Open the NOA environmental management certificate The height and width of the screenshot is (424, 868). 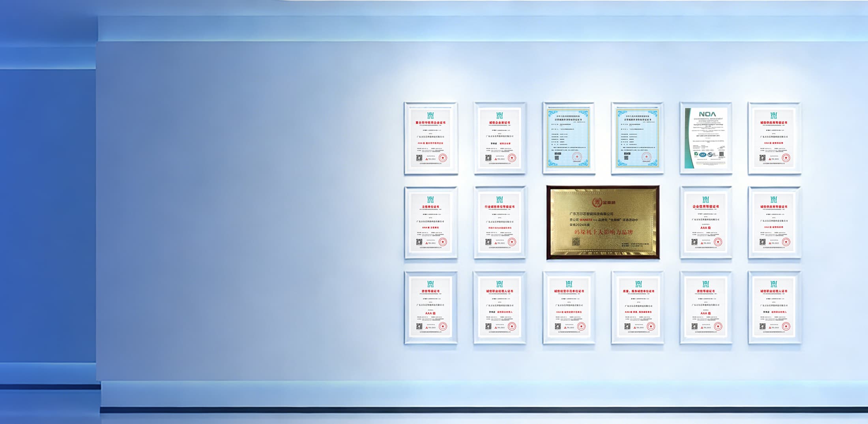pos(706,138)
